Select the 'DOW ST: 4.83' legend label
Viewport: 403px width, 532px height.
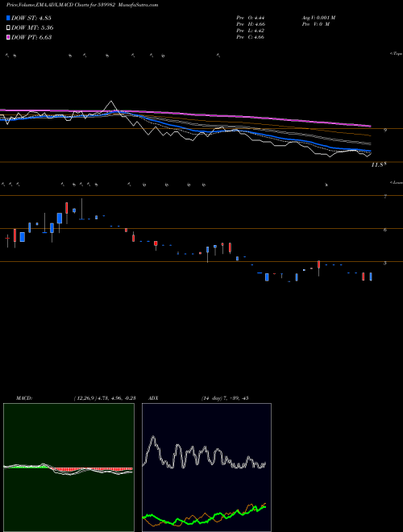[x=31, y=18]
